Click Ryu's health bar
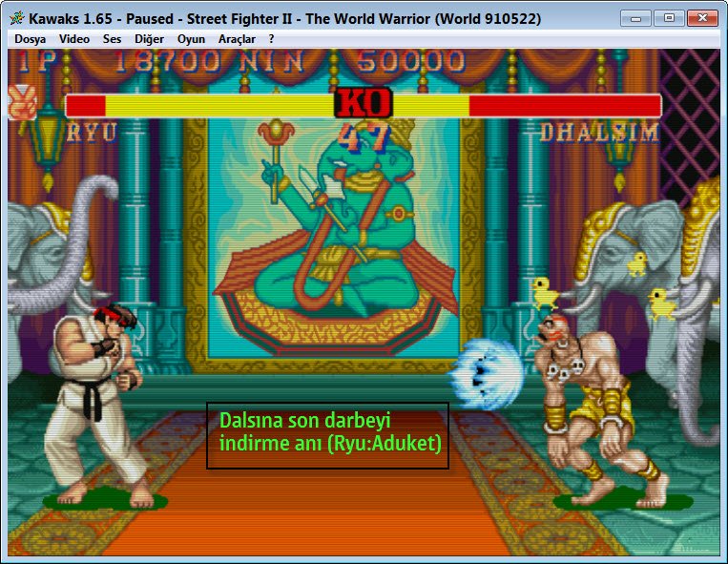The height and width of the screenshot is (564, 728). click(x=199, y=105)
